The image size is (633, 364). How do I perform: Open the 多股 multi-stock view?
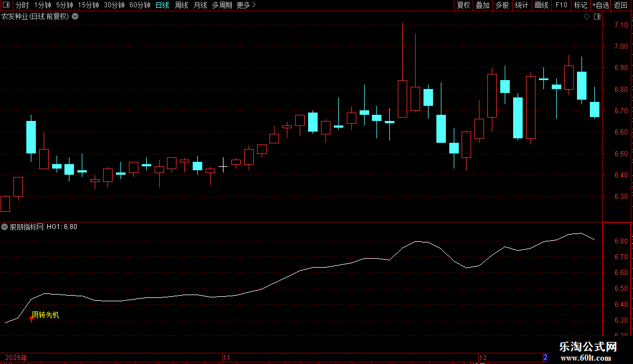[x=502, y=5]
